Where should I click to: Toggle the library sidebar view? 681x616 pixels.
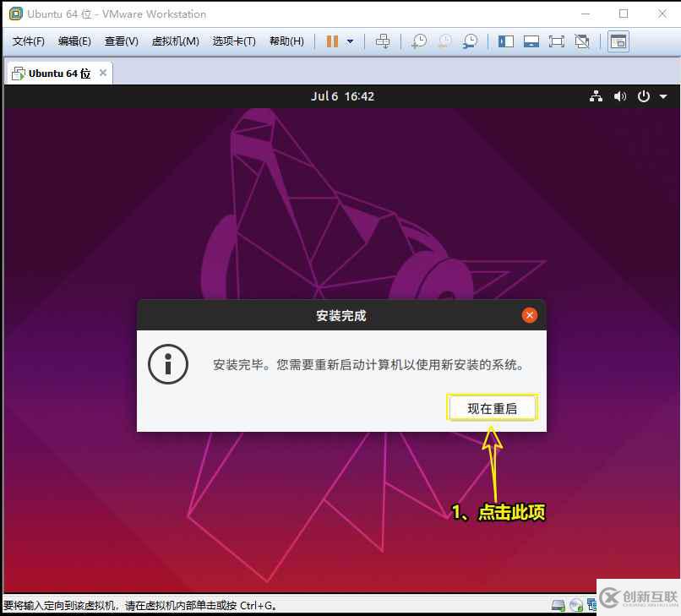pos(506,41)
